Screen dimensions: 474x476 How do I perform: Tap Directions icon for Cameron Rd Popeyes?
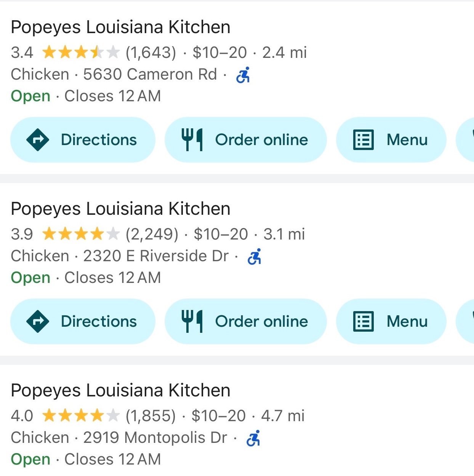tap(38, 140)
